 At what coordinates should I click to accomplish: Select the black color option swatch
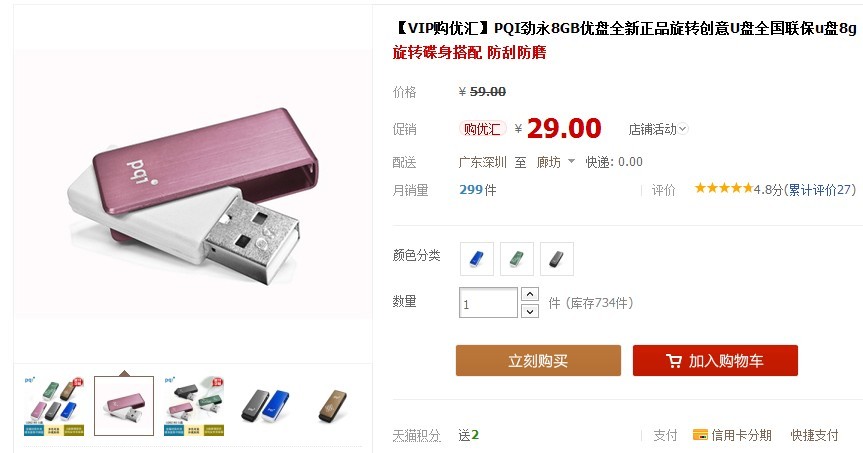(557, 259)
